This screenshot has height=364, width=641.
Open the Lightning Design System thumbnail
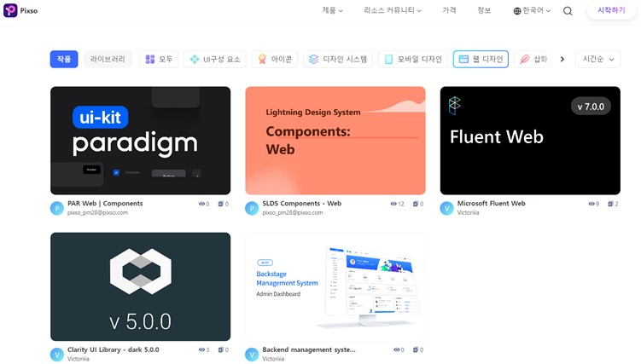[335, 141]
